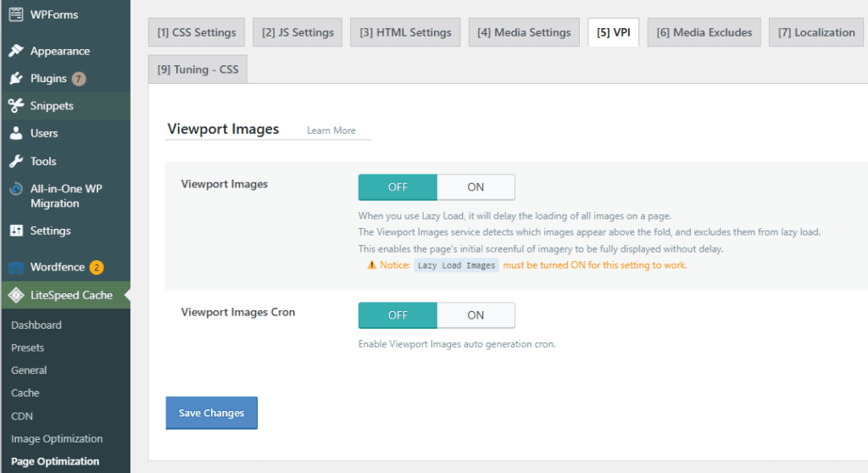Click the Settings sliders icon
Screen dimensions: 868x473
pos(16,231)
